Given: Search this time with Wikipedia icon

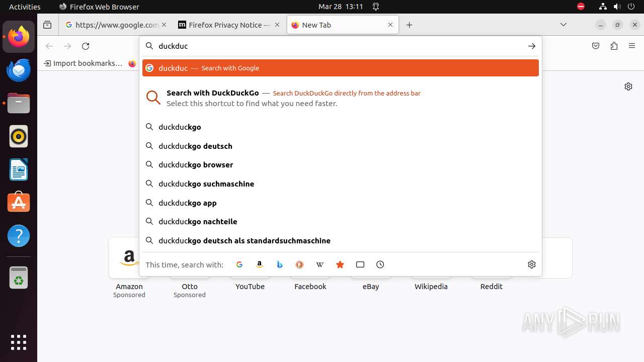Looking at the screenshot, I should [320, 264].
